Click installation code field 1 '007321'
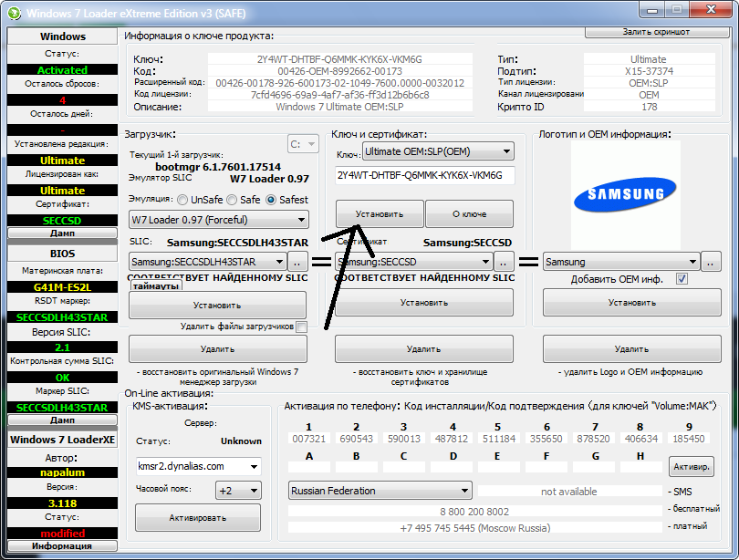739x560 pixels. pyautogui.click(x=309, y=439)
